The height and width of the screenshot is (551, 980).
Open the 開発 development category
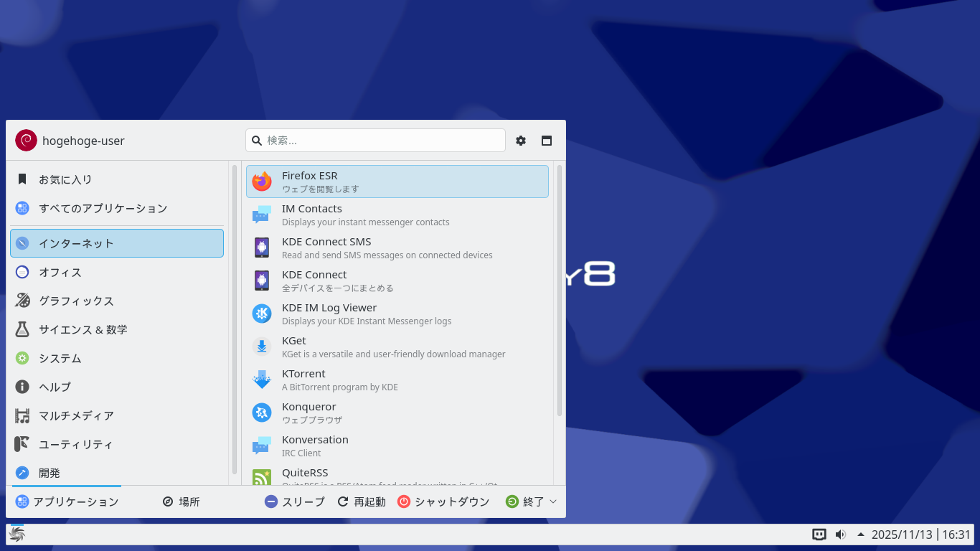point(117,473)
